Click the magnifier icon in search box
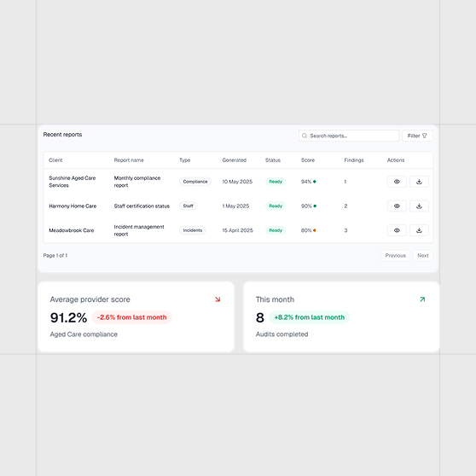Viewport: 476px width, 476px height. 305,136
